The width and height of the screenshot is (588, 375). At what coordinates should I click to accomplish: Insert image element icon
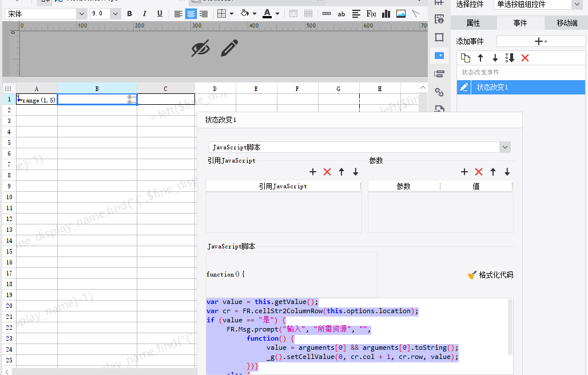click(401, 14)
